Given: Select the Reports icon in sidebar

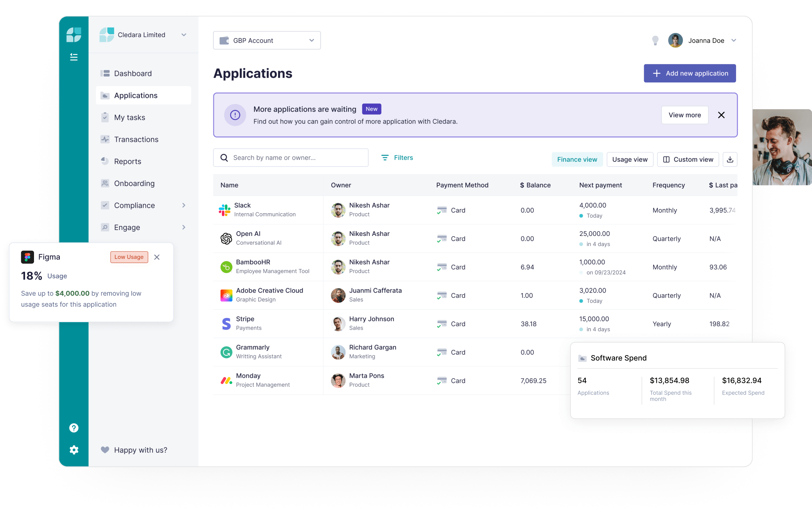Looking at the screenshot, I should tap(105, 161).
